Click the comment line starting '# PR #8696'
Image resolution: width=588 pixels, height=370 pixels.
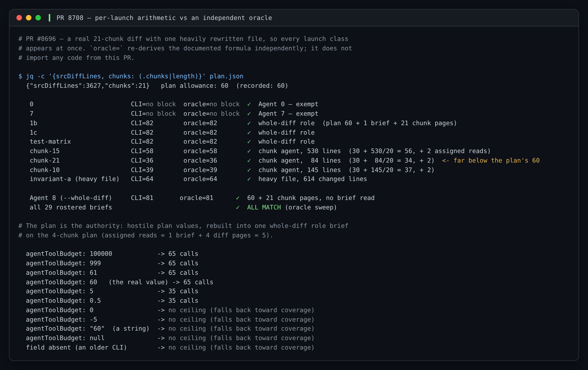pos(183,39)
